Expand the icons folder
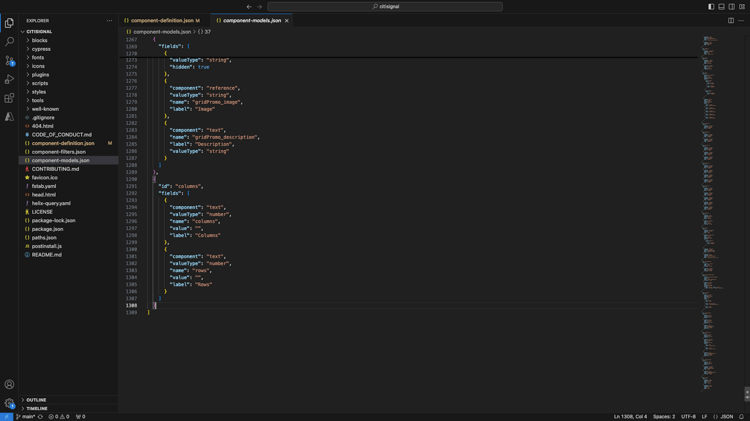This screenshot has width=750, height=421. (38, 66)
